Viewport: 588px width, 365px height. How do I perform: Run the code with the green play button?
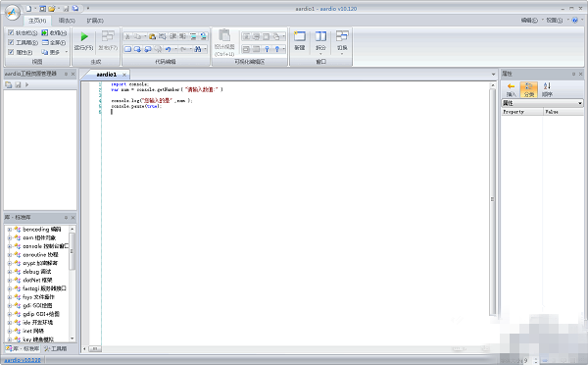pos(84,37)
